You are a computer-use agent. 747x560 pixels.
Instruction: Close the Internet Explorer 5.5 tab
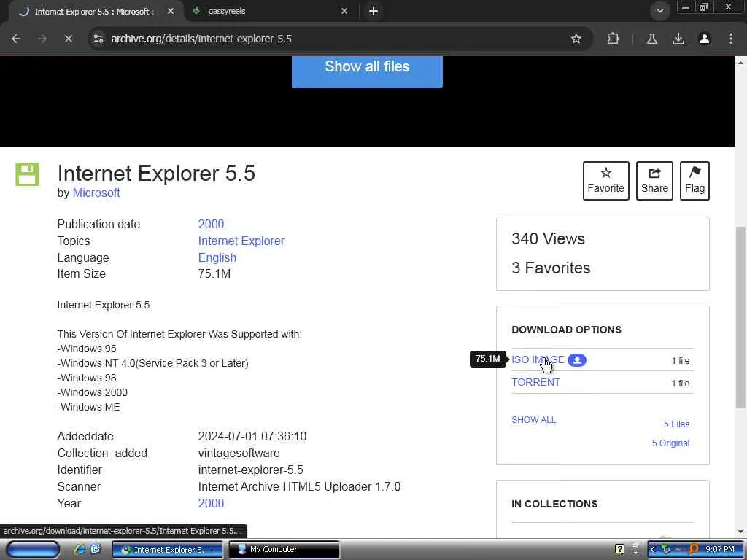point(171,11)
